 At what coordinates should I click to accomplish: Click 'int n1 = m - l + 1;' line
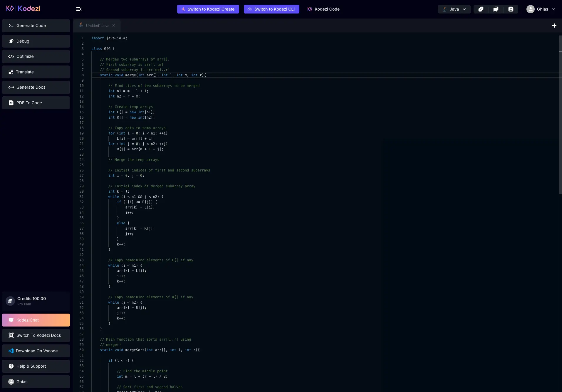128,91
